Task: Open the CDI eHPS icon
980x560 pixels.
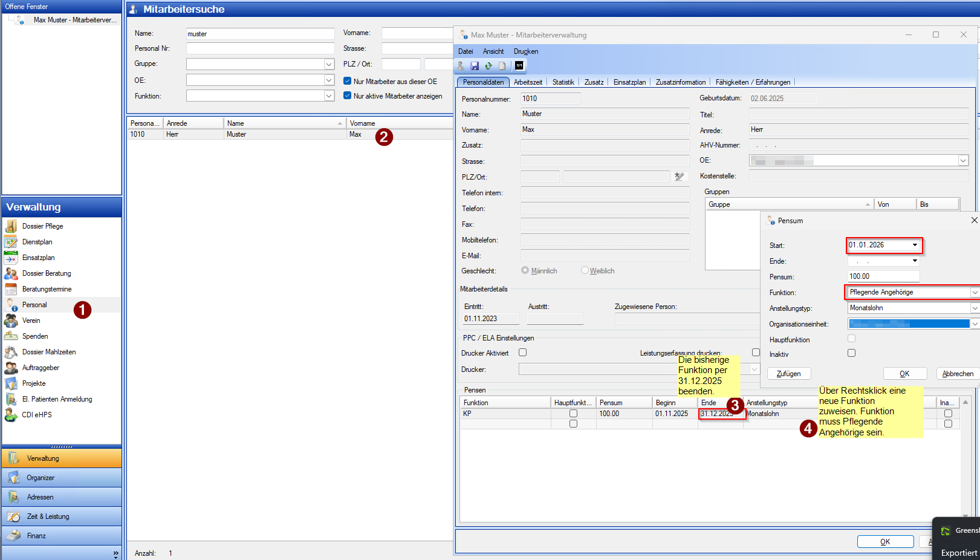Action: point(11,415)
